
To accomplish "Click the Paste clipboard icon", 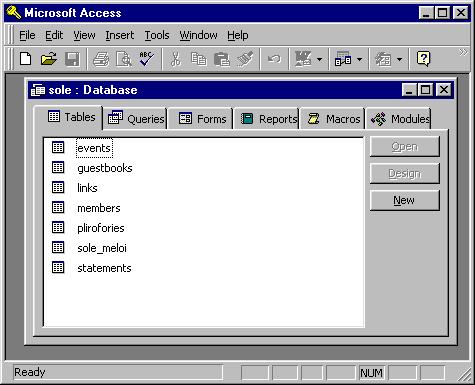I will point(222,59).
